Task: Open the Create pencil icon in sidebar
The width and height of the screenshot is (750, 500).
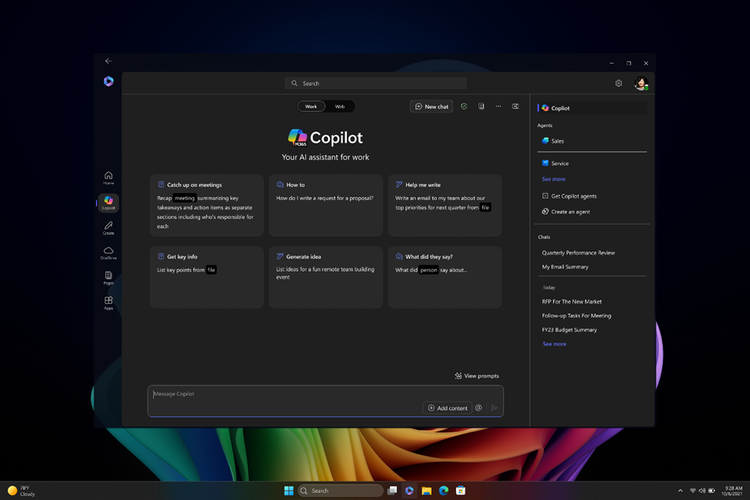Action: (x=108, y=227)
